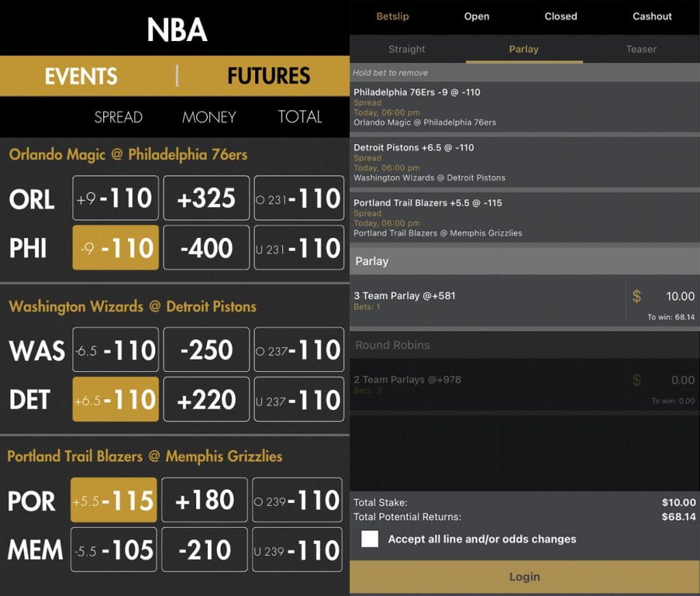Open Washington Wizards @ Detroit Pistons event heading
Screen dimensions: 700x596
click(133, 306)
